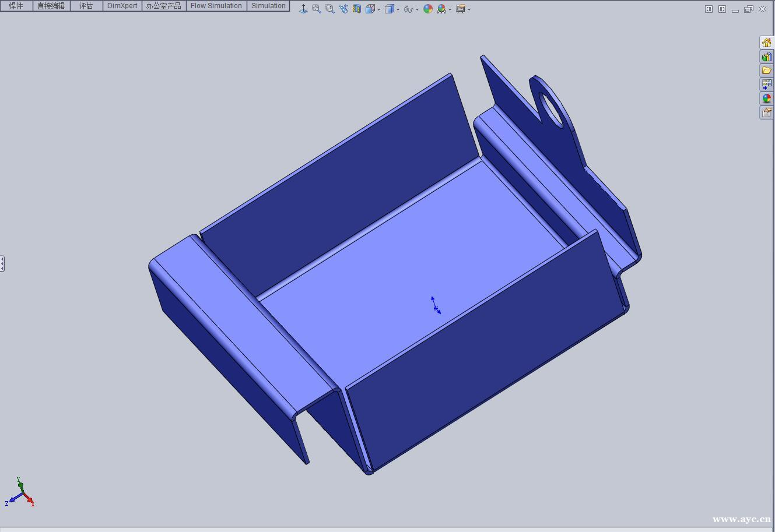Click the reference triad in lower left corner
Screen dimensions: 775x532
pos(22,494)
